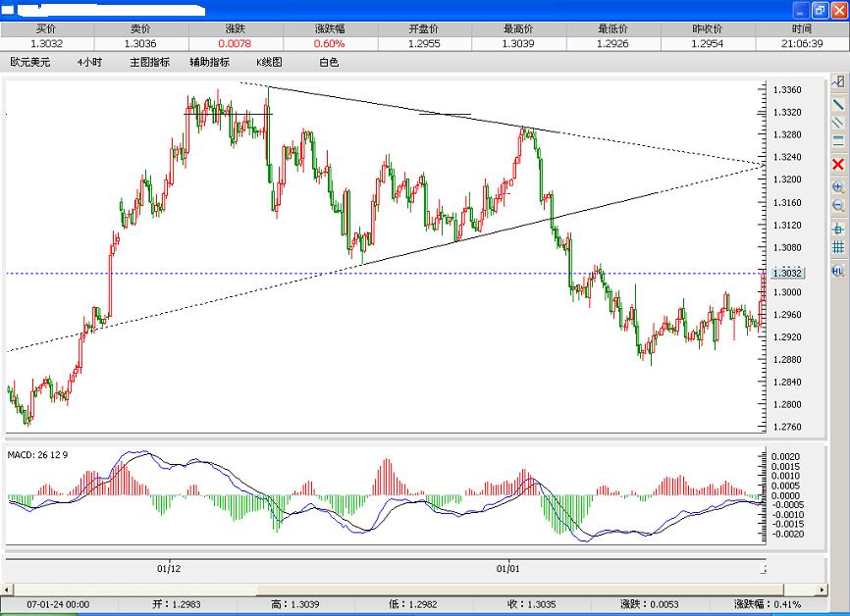Open the 4小时 timeframe menu
Viewport: 850px width, 616px height.
tap(89, 63)
